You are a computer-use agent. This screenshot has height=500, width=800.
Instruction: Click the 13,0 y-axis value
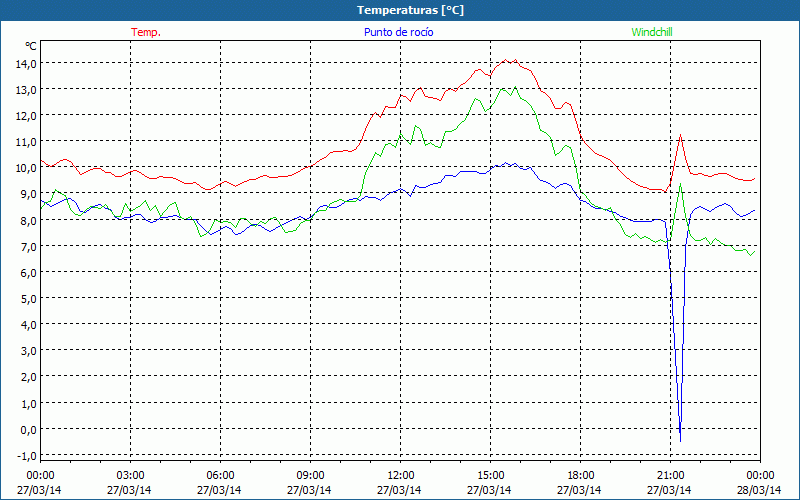[x=27, y=90]
